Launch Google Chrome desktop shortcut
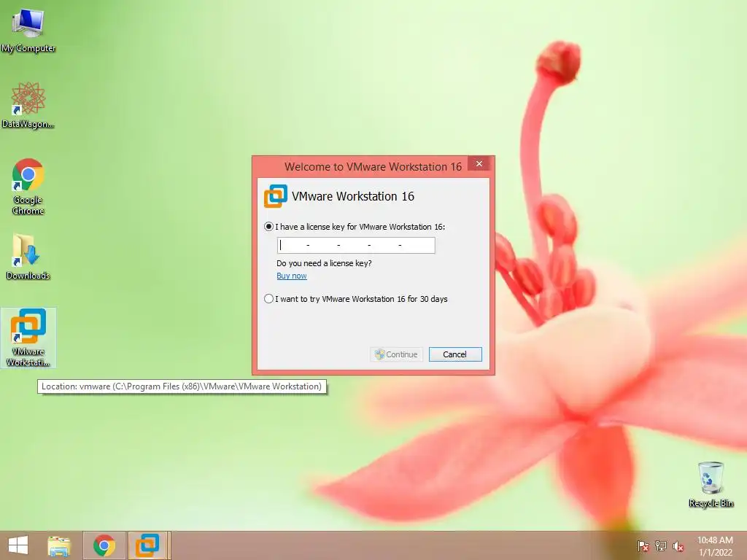747x560 pixels. pos(28,186)
